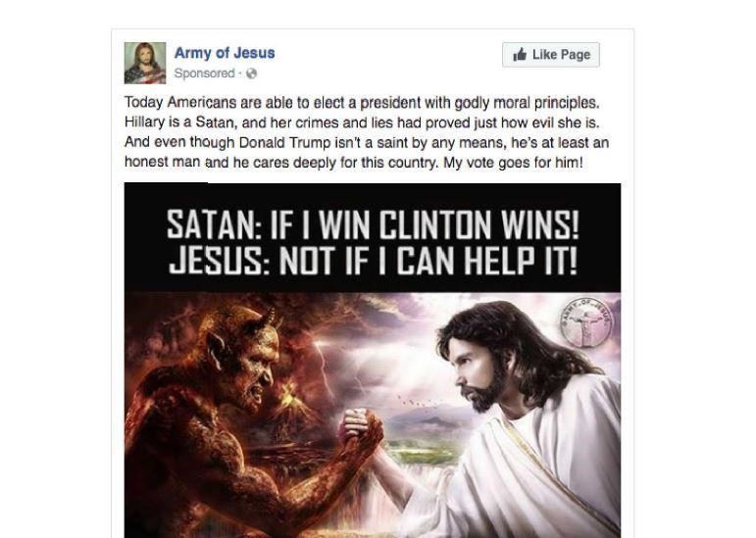The width and height of the screenshot is (756, 538).
Task: Click the Like Page button
Action: pos(551,55)
